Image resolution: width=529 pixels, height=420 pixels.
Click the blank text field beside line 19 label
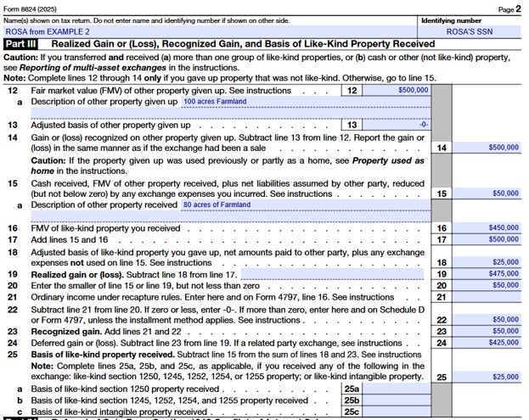tap(332, 274)
